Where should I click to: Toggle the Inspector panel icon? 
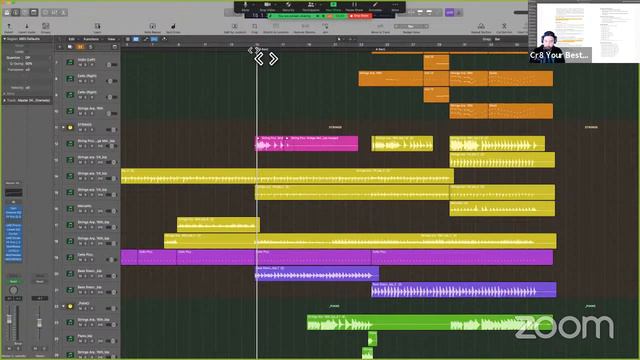click(16, 13)
